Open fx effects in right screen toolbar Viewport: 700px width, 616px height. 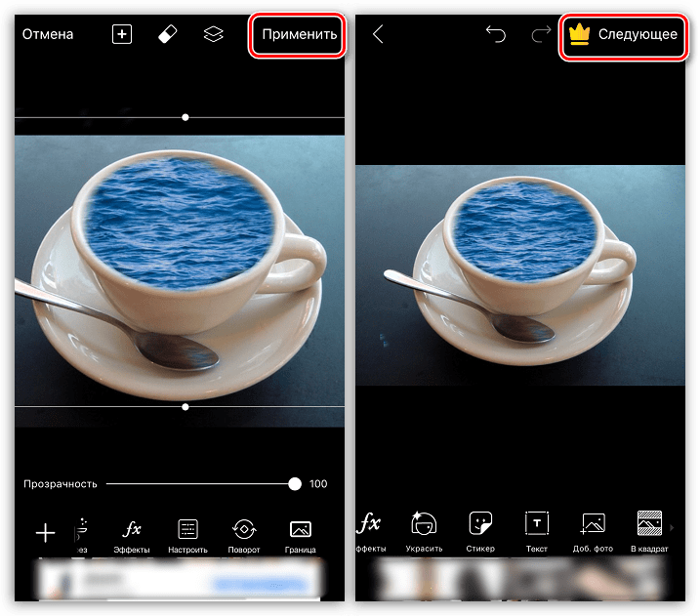[370, 531]
